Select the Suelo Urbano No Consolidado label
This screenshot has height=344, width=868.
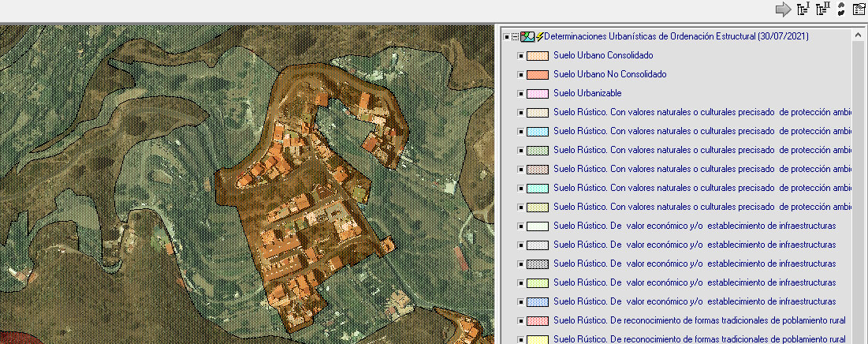[610, 74]
